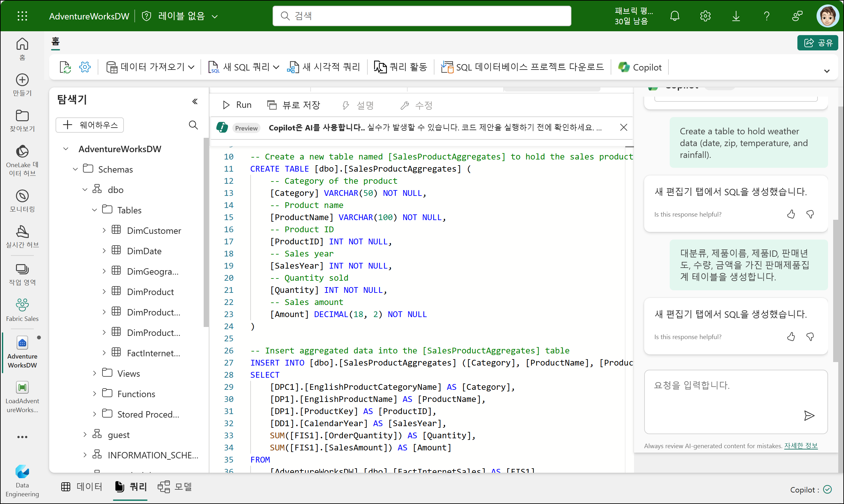Show more items with ellipsis in sidebar
This screenshot has height=504, width=844.
point(22,437)
